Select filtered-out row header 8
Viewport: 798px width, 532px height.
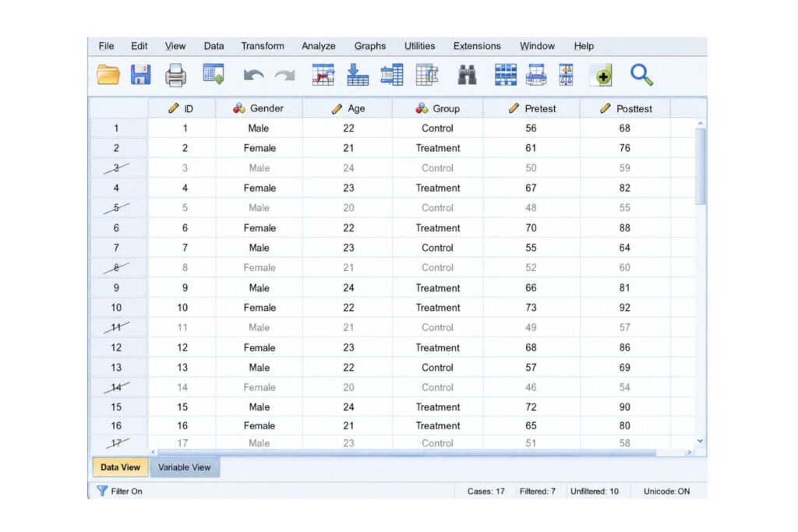click(x=117, y=267)
